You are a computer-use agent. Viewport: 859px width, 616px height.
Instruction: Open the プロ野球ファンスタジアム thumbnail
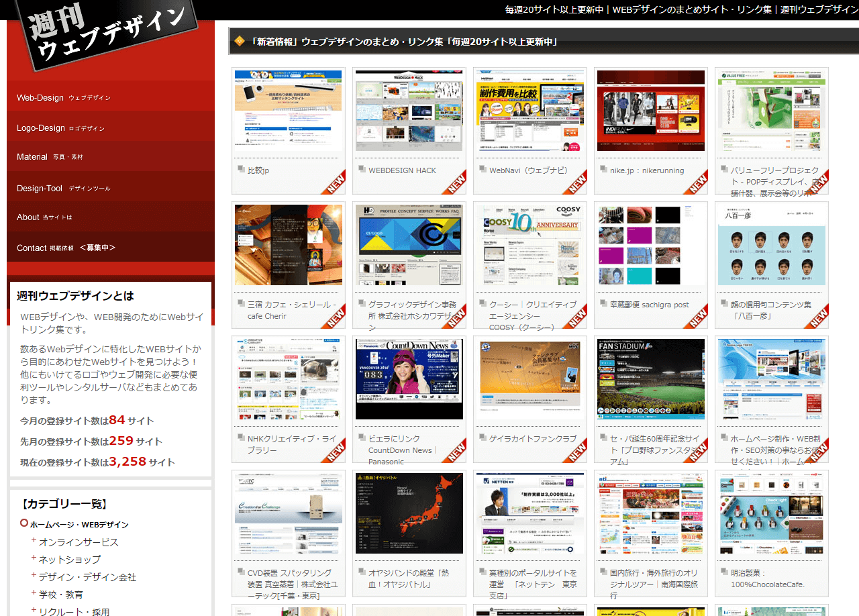coord(651,379)
